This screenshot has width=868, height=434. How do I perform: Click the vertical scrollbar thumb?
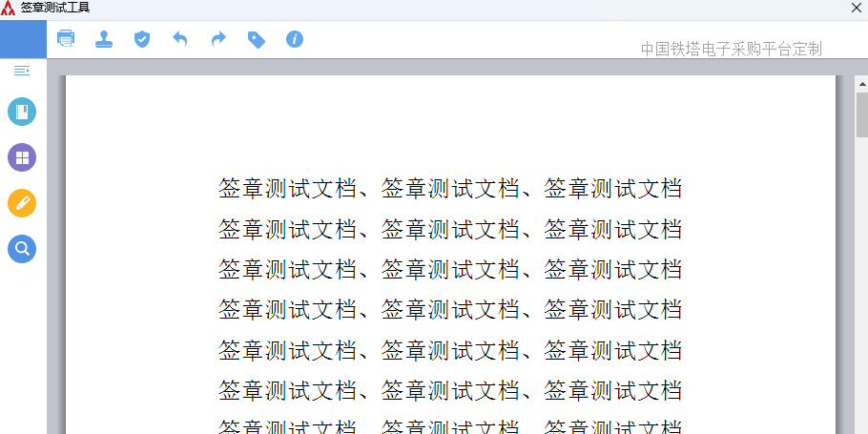pos(861,114)
